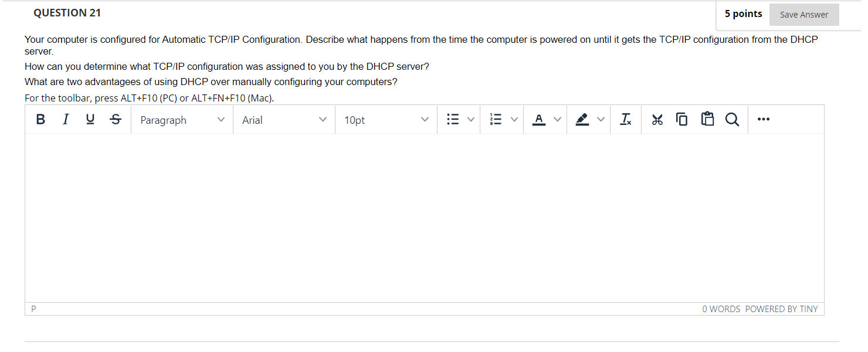868x352 pixels.
Task: Click the toolbar shortcut hint text
Action: (150, 98)
